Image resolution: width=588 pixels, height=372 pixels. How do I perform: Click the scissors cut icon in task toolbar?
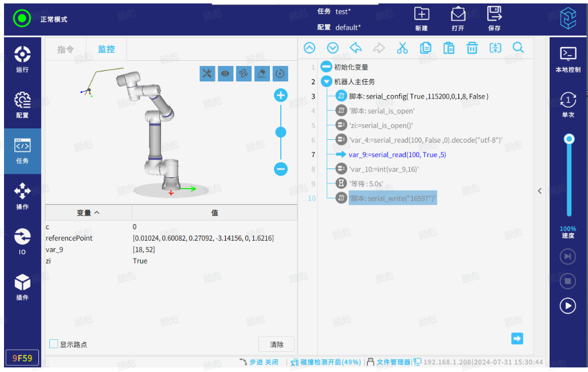point(402,48)
